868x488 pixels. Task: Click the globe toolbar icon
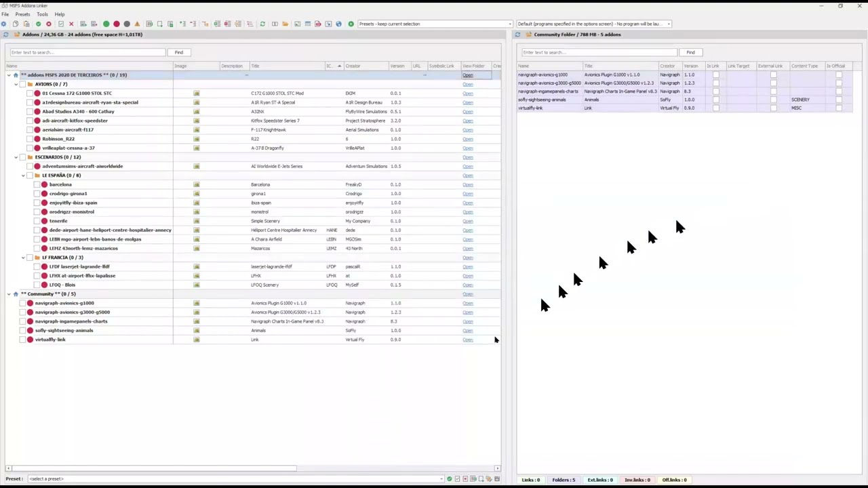coord(339,24)
